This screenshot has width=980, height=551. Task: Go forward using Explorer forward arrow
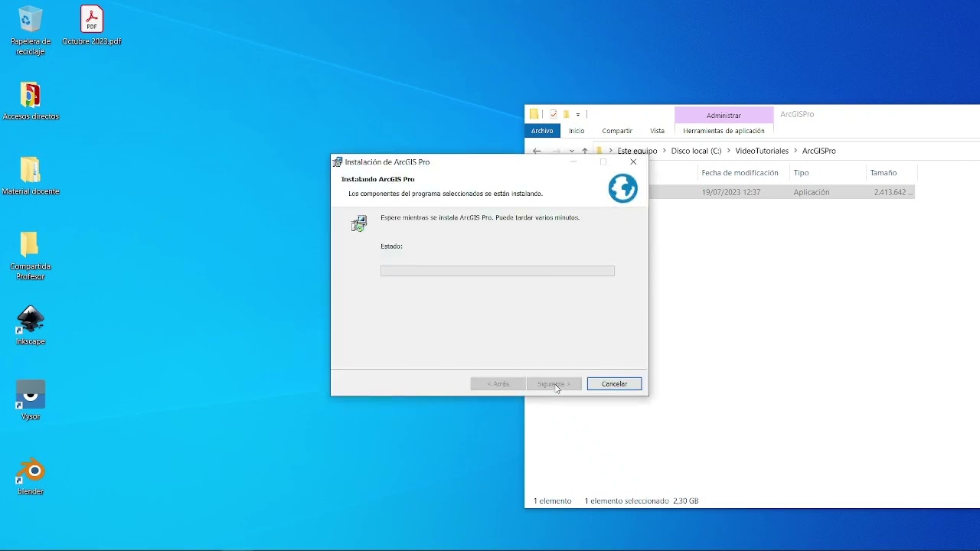coord(557,151)
